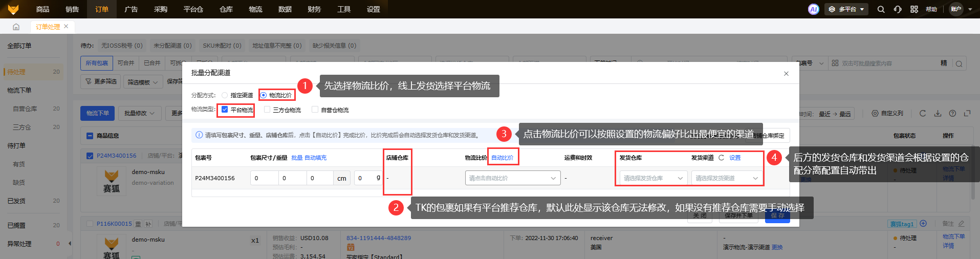Click the edit pencil icon next to 备注

click(x=961, y=224)
